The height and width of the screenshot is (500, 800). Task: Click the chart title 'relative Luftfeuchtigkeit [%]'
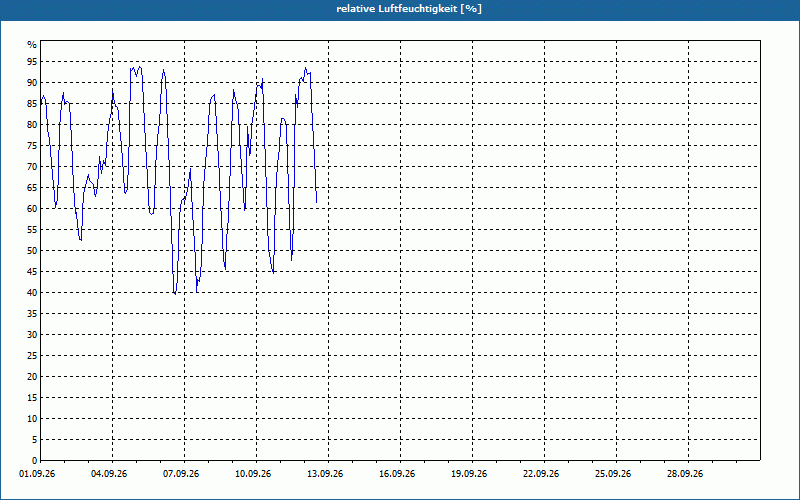[x=409, y=9]
